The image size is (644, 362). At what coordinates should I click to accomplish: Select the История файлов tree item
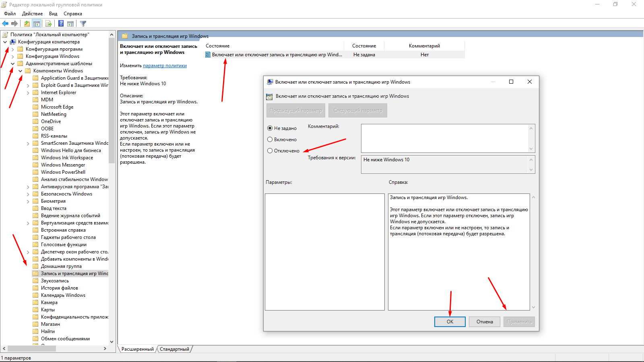pyautogui.click(x=60, y=288)
